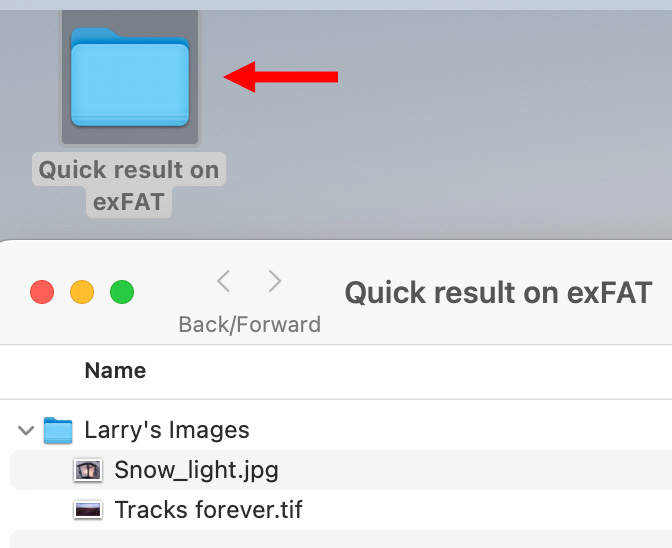Minimize the window using yellow button
The width and height of the screenshot is (672, 548).
point(82,292)
